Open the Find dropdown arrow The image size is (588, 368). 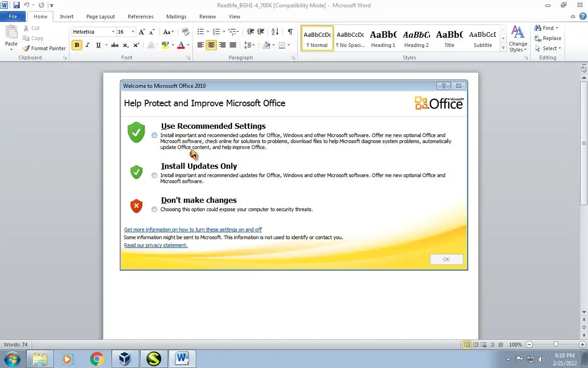(557, 28)
